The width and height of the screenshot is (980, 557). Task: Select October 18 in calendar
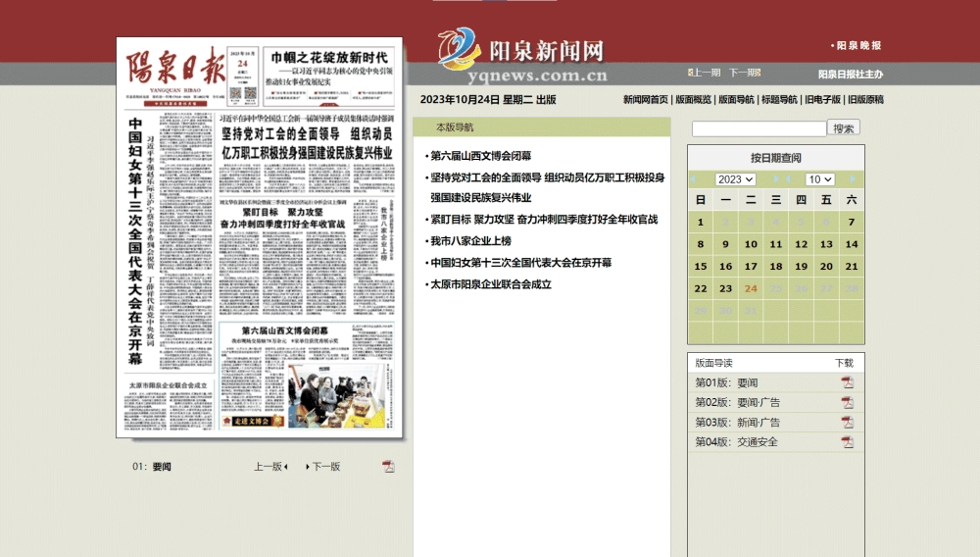click(x=775, y=267)
